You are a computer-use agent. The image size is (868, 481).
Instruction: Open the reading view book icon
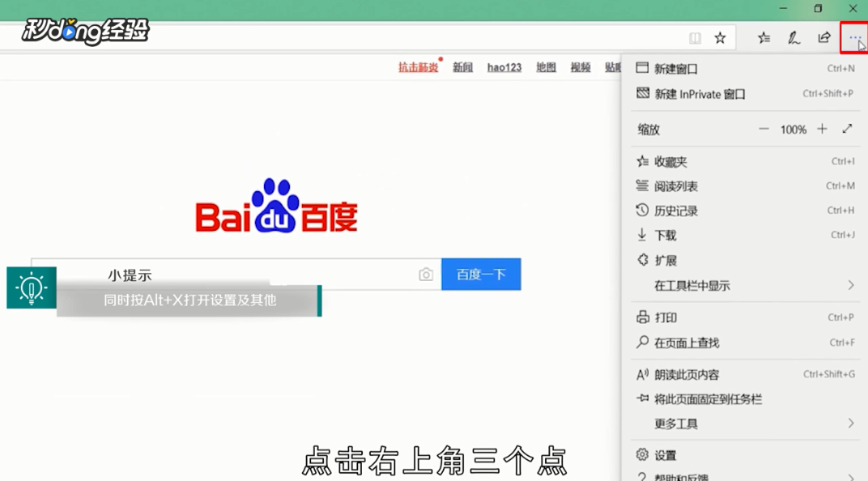[x=695, y=37]
